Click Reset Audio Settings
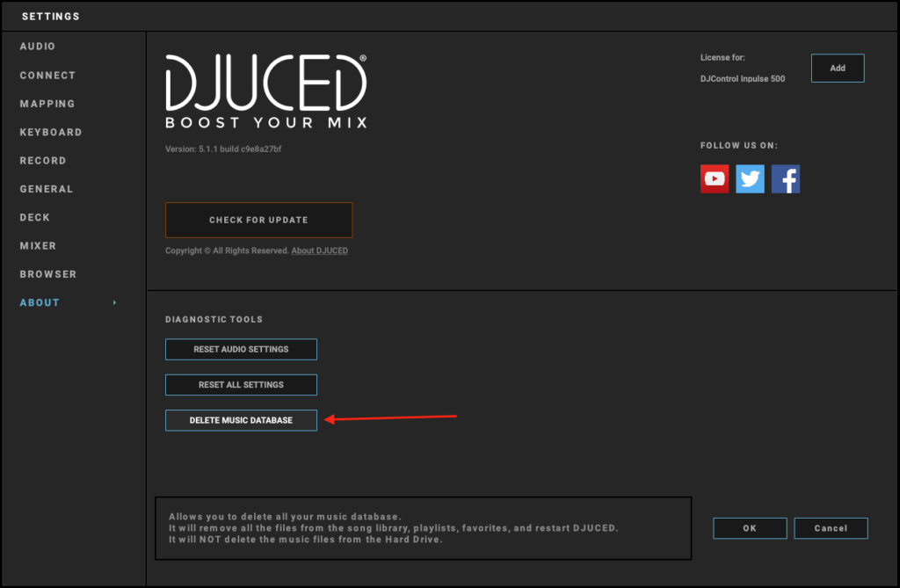900x588 pixels. [x=241, y=350]
